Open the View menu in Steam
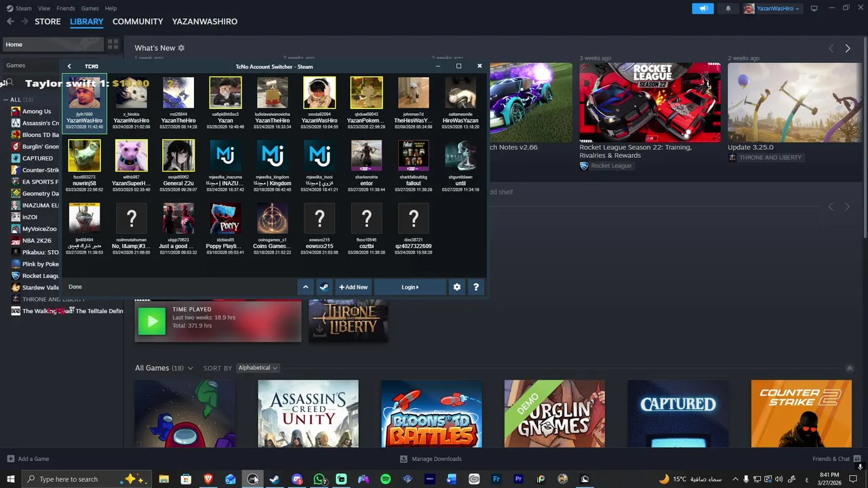Screen dimensions: 868x488 tap(44, 8)
